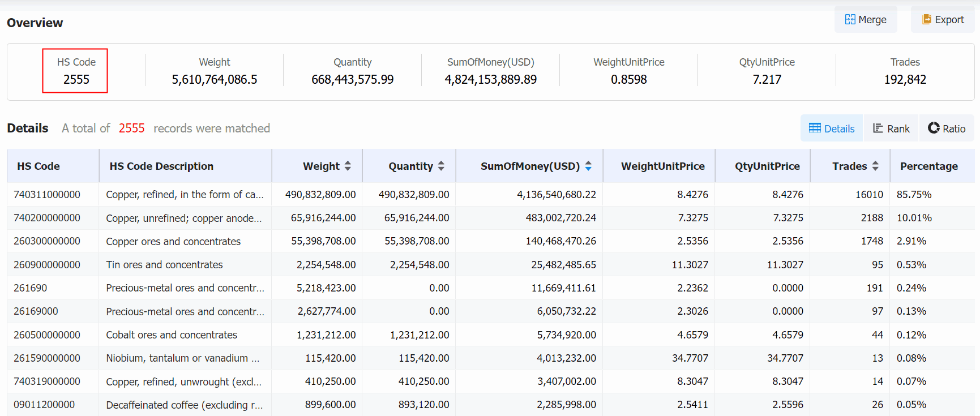Click the Merge button

click(x=866, y=20)
